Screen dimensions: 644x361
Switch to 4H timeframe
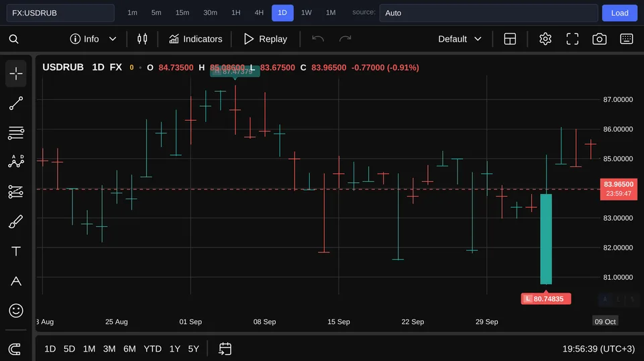pos(259,13)
